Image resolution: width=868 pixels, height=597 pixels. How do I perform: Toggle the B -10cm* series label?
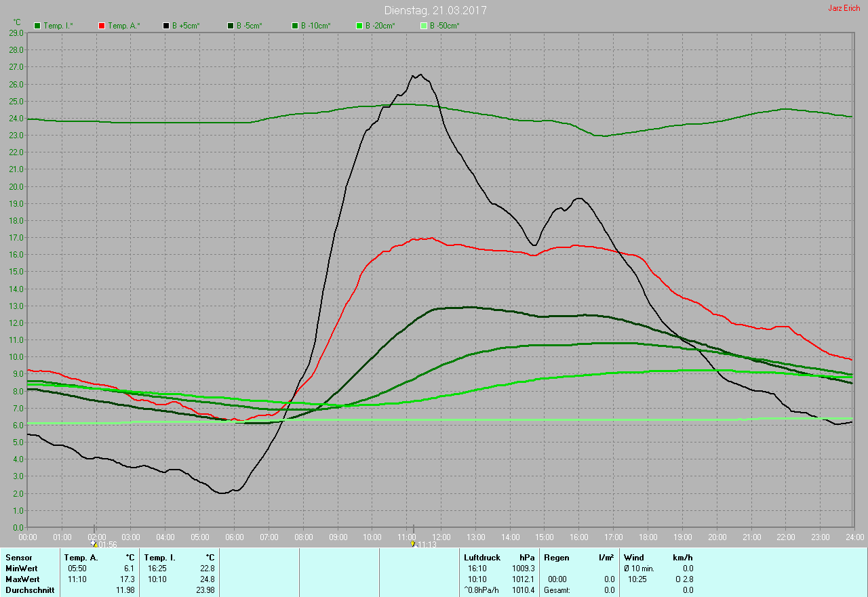[315, 26]
